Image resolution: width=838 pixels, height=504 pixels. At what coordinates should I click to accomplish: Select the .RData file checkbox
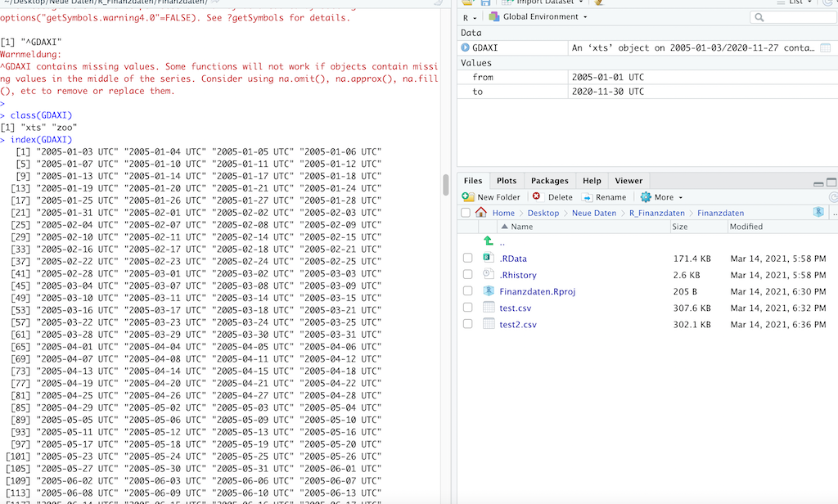(x=468, y=259)
